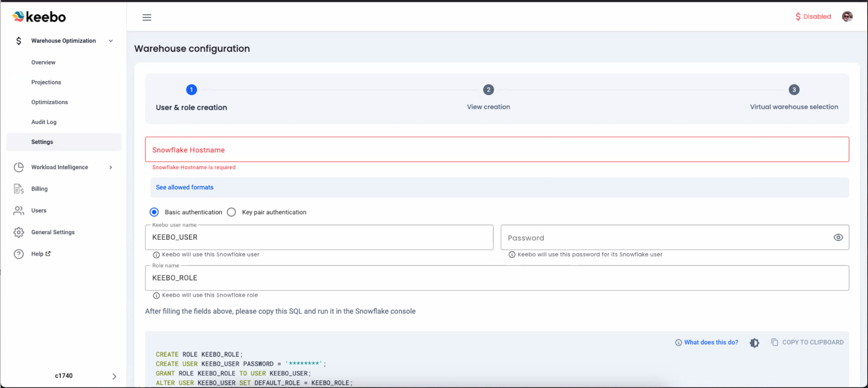This screenshot has height=388, width=868.
Task: Expand the Workload Intelligence menu
Action: (x=111, y=167)
